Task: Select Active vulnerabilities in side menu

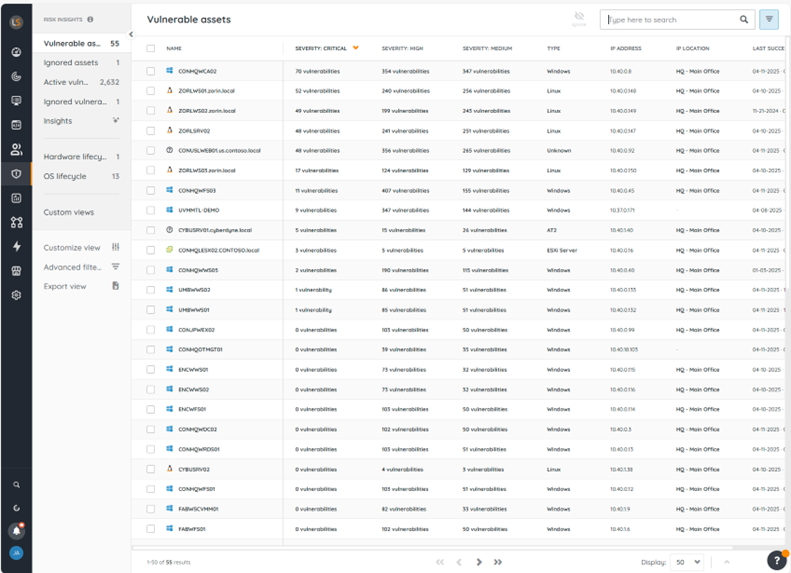Action: point(81,82)
